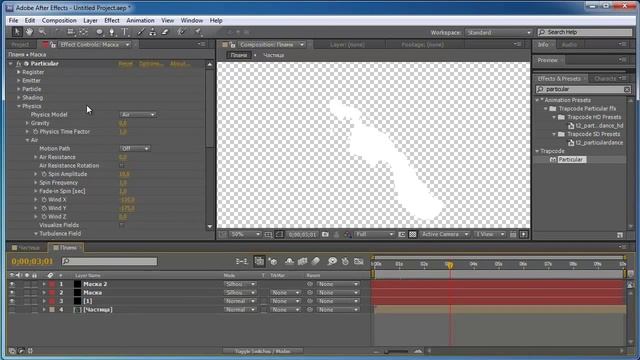Click About link for Particular effect
The height and width of the screenshot is (360, 640).
coord(179,64)
